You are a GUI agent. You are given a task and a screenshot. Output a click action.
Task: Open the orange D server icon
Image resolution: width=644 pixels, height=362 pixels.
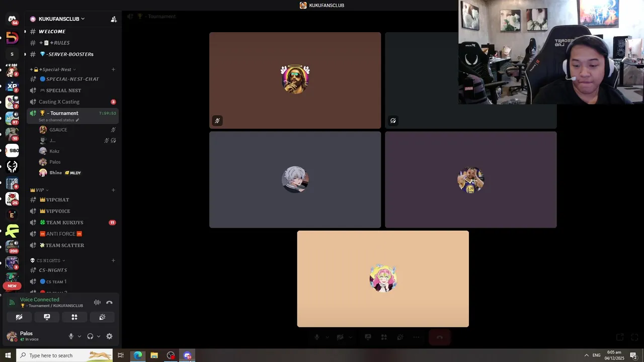[12, 38]
